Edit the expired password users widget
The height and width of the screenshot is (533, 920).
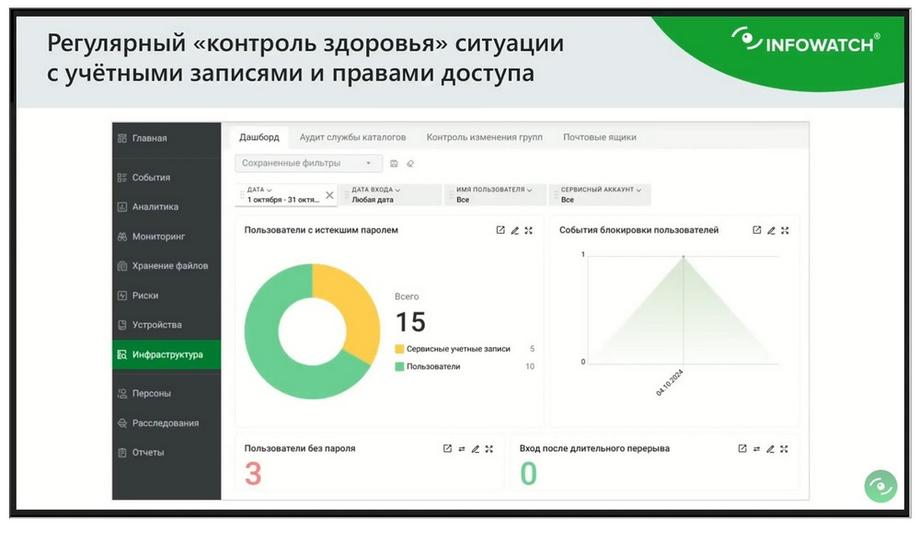[515, 231]
